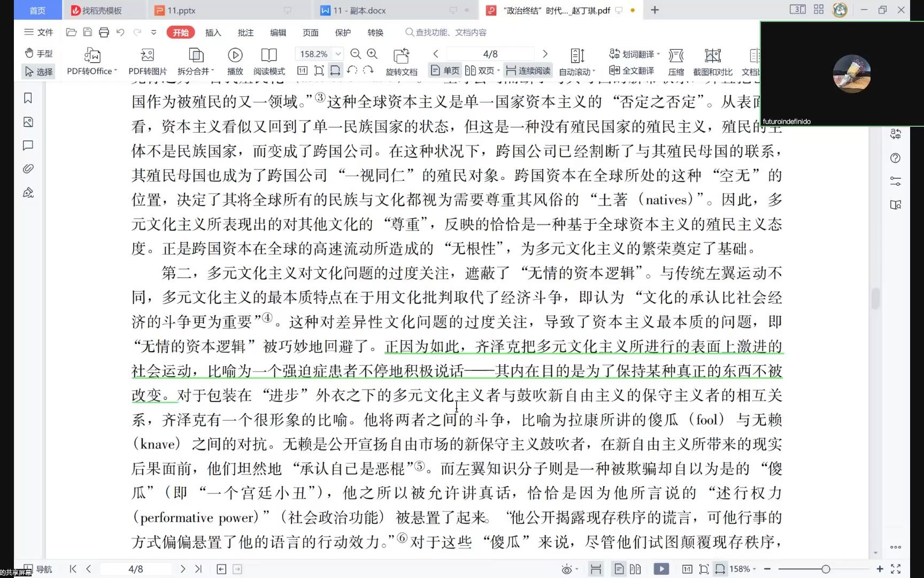
Task: Print the document
Action: pyautogui.click(x=104, y=32)
